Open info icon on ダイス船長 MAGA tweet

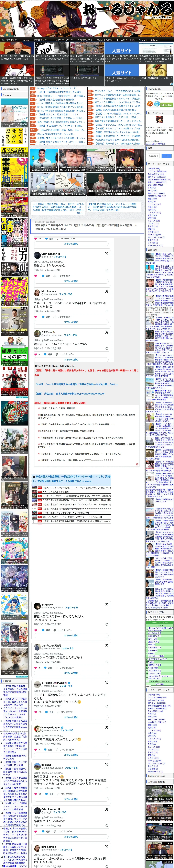pos(107,706)
